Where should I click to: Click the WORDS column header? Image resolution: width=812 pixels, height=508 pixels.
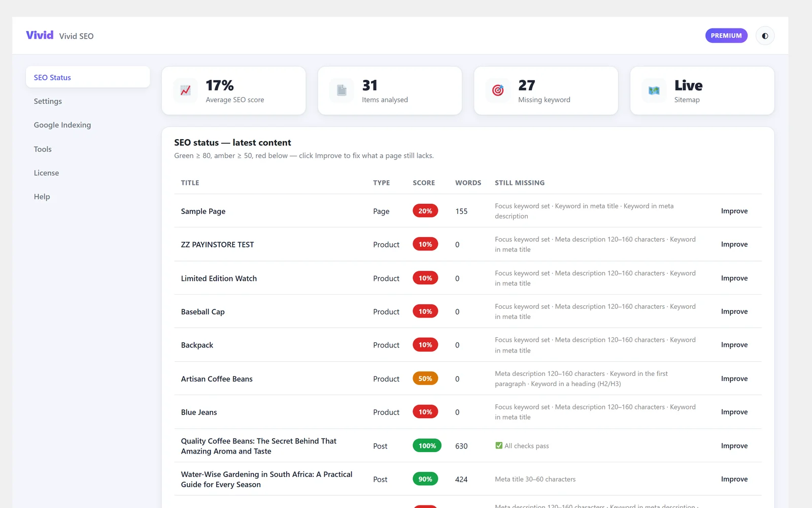pos(468,183)
